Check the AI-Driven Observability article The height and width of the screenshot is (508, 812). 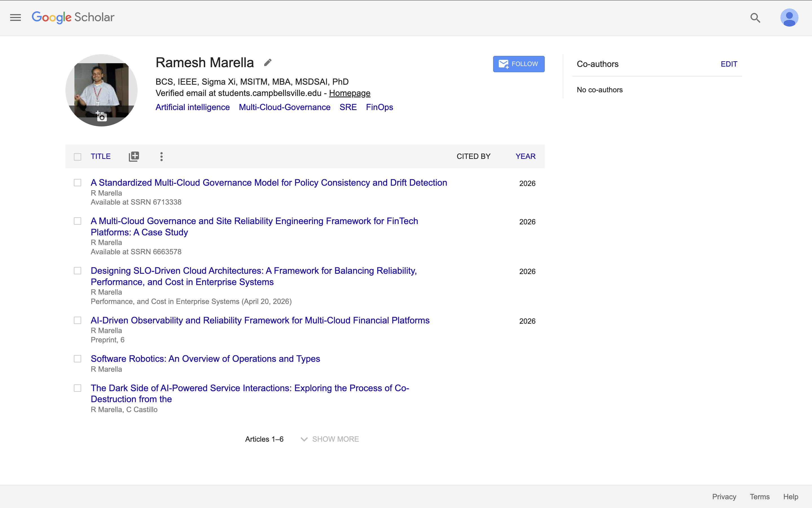pyautogui.click(x=78, y=321)
